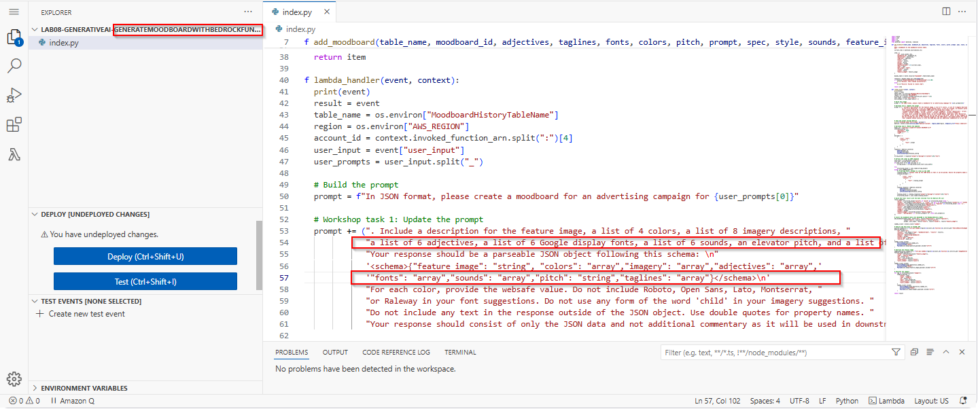
Task: Toggle the Problems filter funnel icon
Action: point(896,353)
